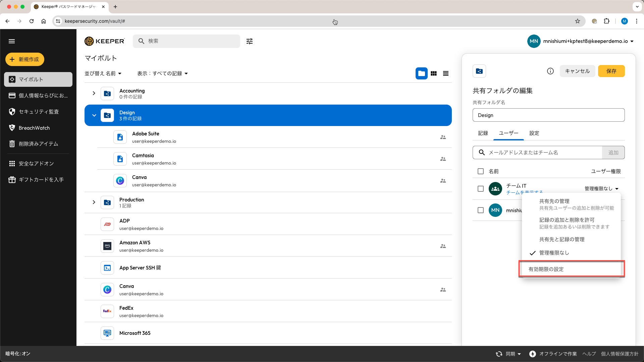Click the info icon in folder editor
The height and width of the screenshot is (362, 644).
point(550,71)
